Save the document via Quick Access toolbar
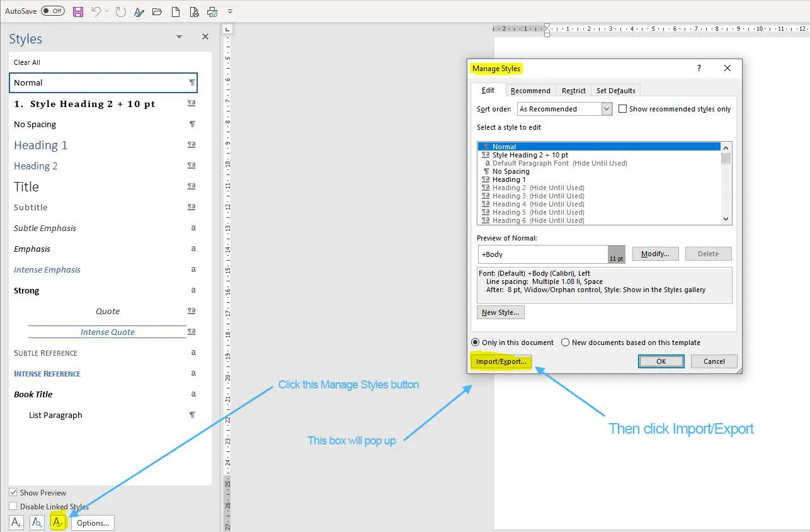 (78, 11)
